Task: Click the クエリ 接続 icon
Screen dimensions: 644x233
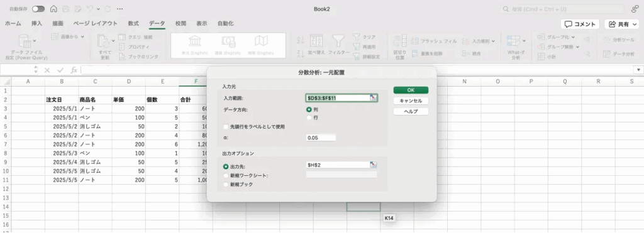Action: (121, 37)
